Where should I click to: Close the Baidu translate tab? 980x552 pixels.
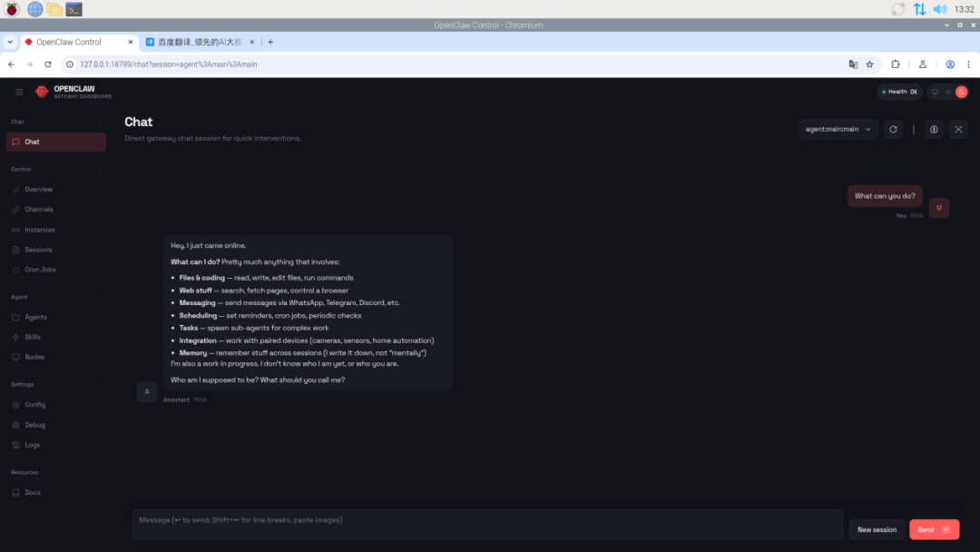tap(252, 42)
